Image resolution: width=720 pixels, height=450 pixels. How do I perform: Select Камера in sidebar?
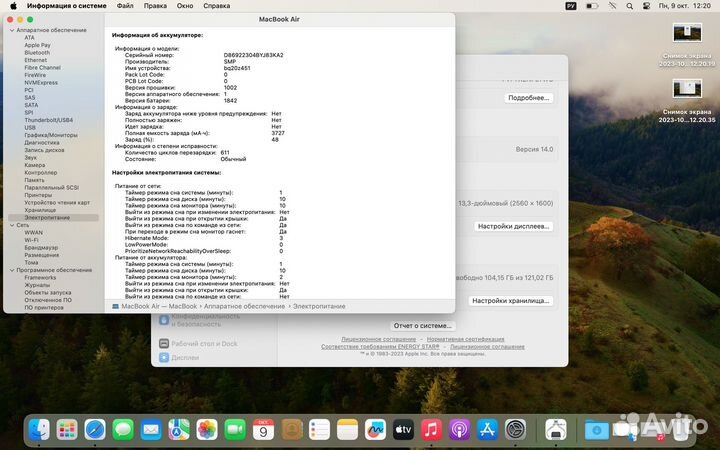[x=34, y=165]
